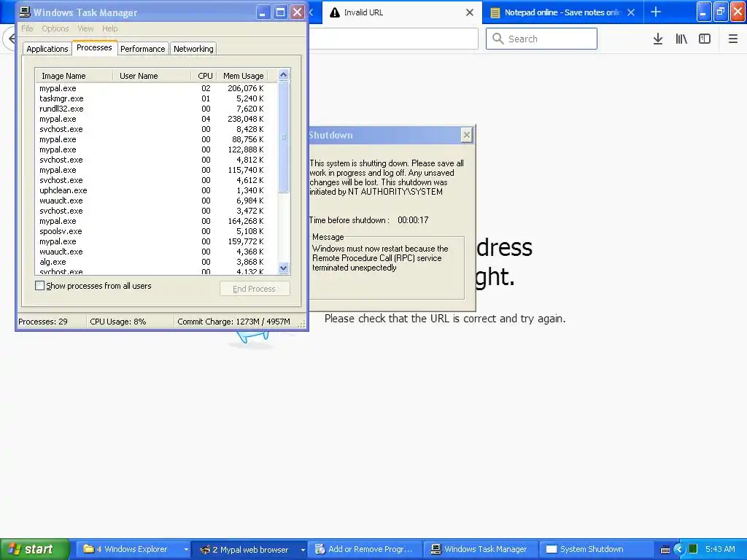Click process list scroll up arrow

point(284,75)
